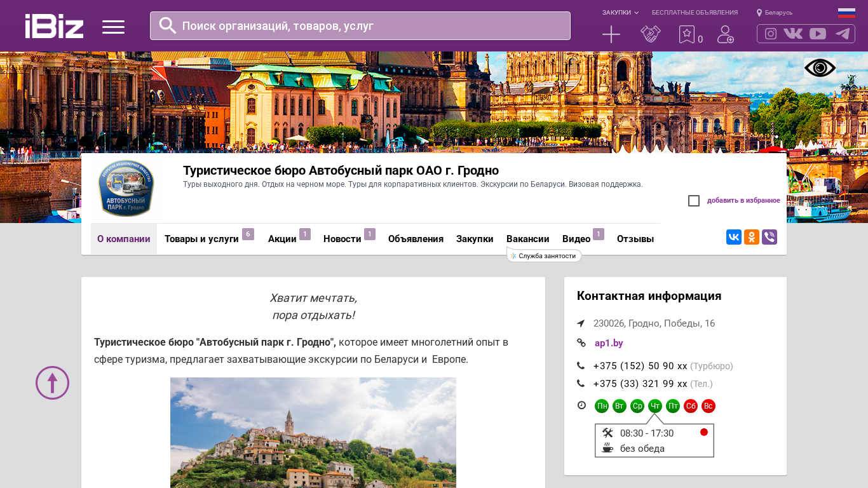Open the favorites bookmark star icon
The width and height of the screenshot is (868, 488).
[687, 34]
